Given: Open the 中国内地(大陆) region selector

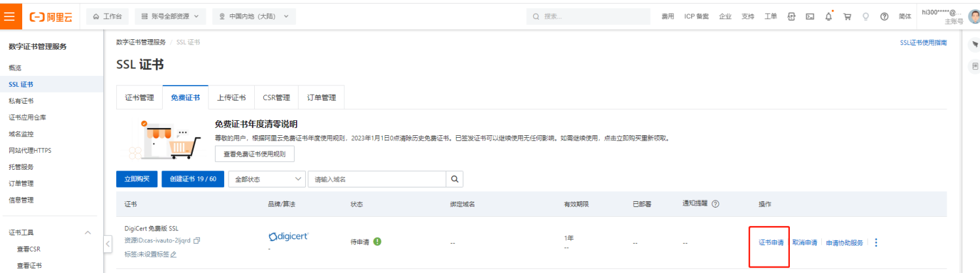Looking at the screenshot, I should [253, 16].
